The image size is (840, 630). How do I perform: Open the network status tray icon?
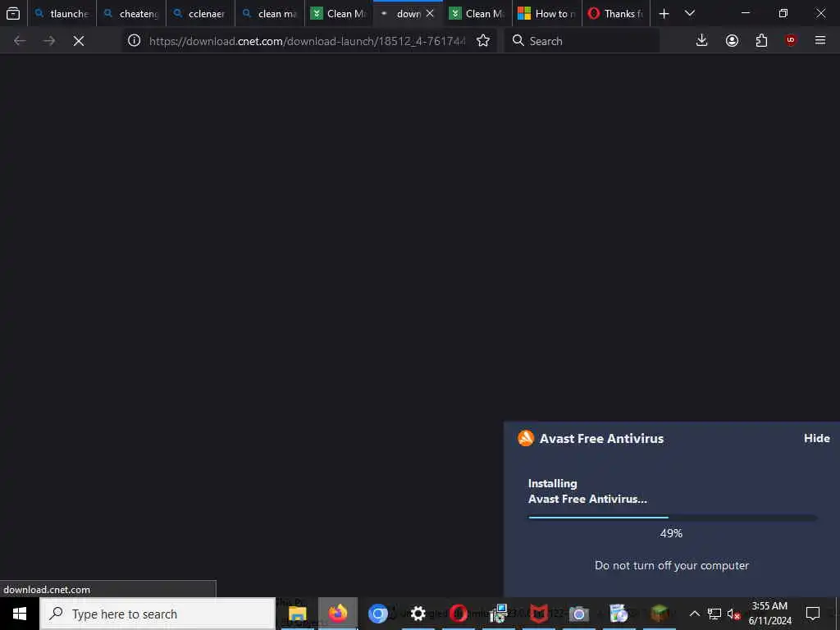click(x=714, y=614)
